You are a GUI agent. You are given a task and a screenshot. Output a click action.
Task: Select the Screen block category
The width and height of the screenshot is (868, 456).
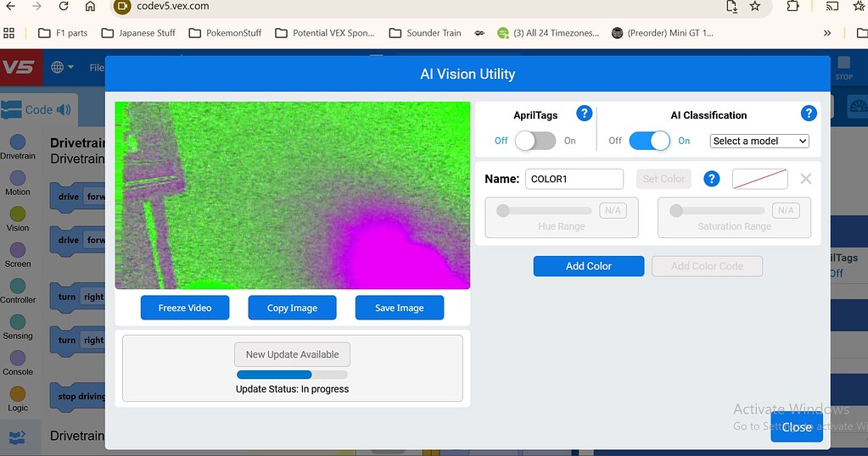(x=18, y=255)
